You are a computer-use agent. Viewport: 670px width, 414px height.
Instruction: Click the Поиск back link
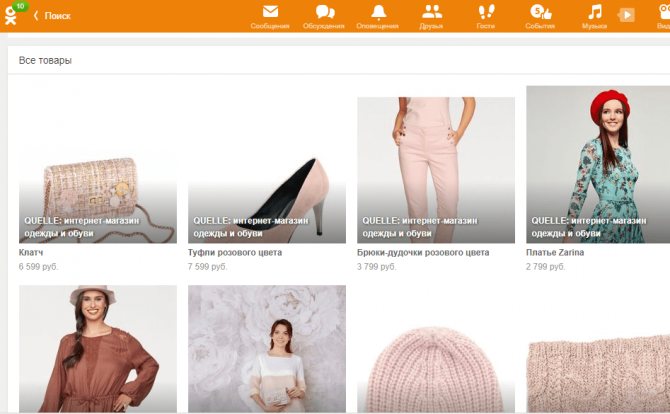57,16
